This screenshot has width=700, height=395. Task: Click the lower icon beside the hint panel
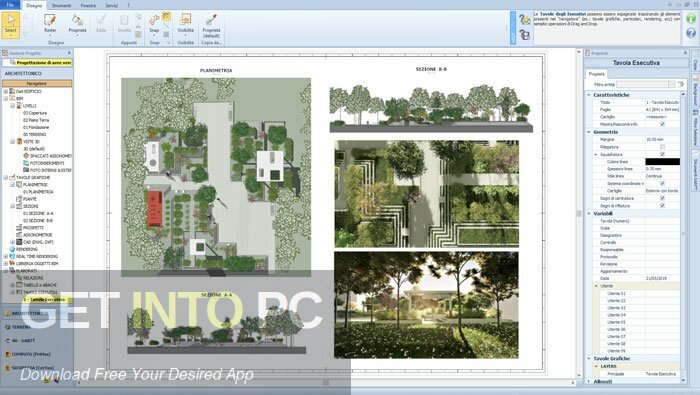[525, 34]
